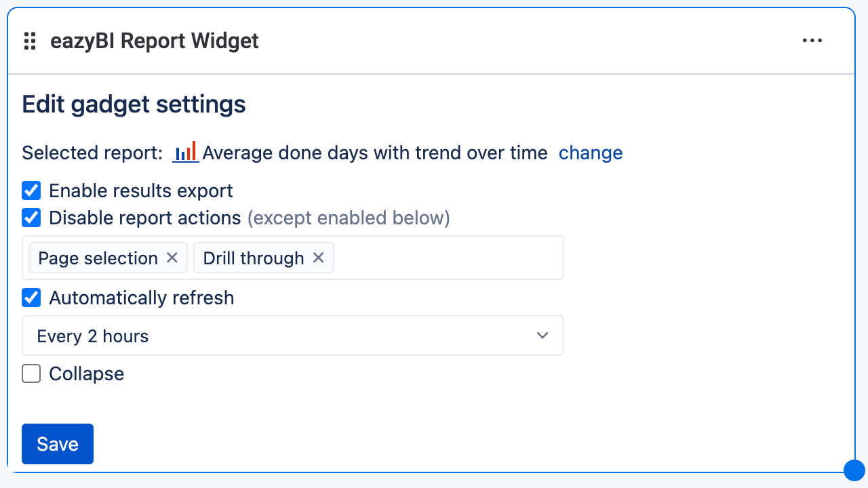
Task: Click the drag handle on the widget header
Action: coord(29,41)
